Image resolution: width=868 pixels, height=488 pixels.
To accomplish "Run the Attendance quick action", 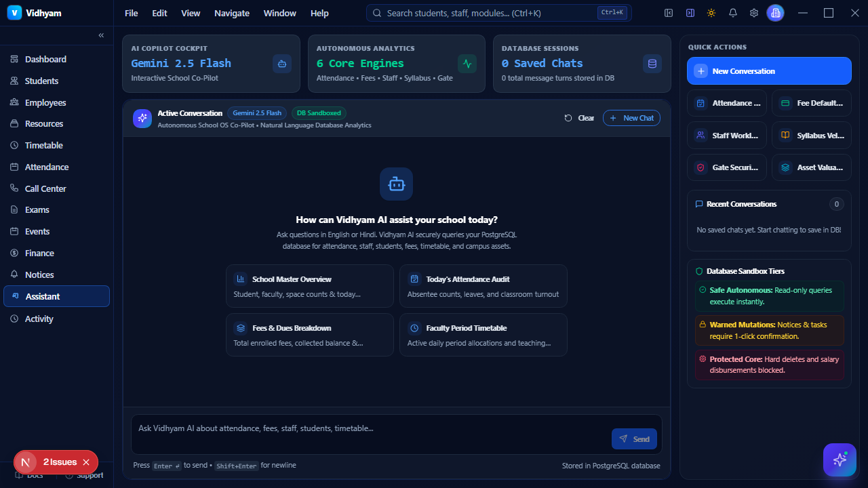I will 727,103.
